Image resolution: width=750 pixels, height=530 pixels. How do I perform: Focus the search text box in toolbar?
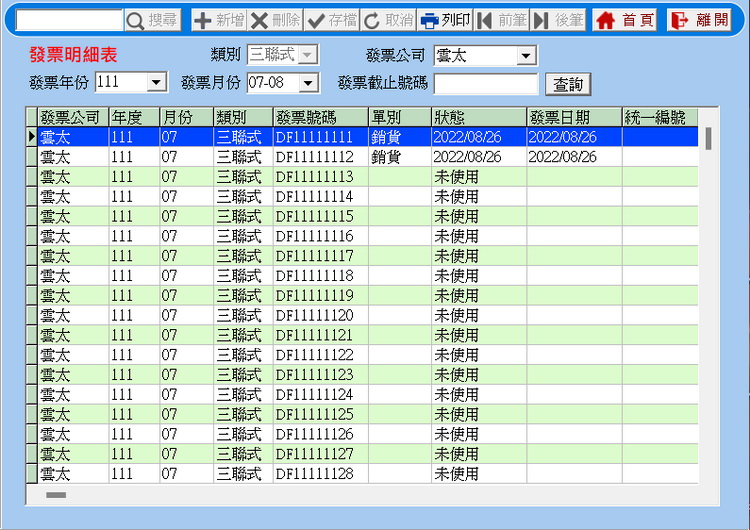68,20
